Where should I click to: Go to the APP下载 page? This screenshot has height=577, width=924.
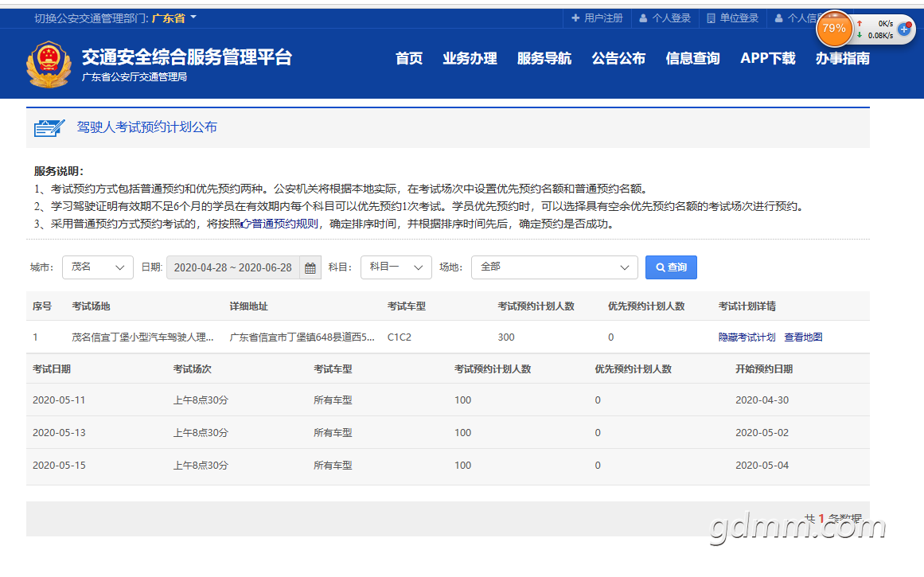coord(768,58)
